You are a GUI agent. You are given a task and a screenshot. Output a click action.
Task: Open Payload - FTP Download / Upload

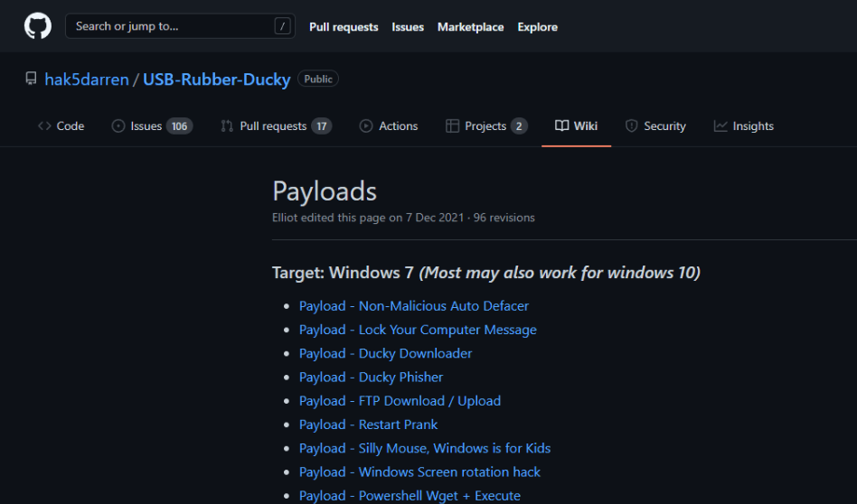[400, 401]
